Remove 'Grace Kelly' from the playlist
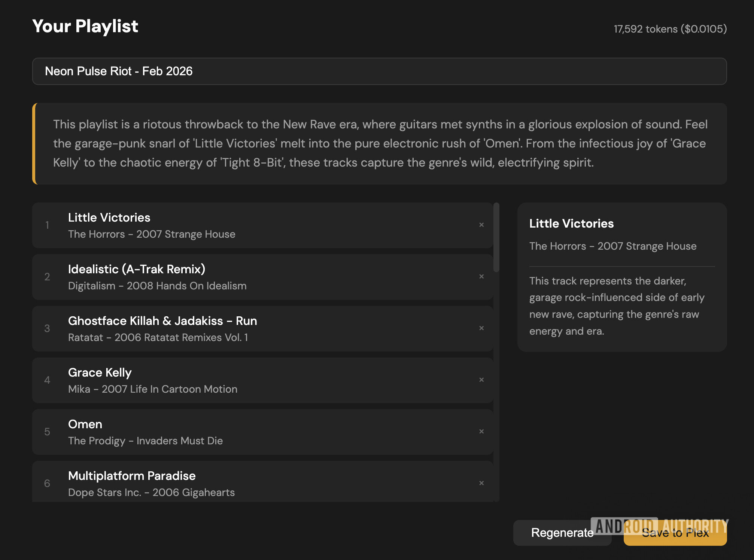The width and height of the screenshot is (754, 560). click(481, 380)
